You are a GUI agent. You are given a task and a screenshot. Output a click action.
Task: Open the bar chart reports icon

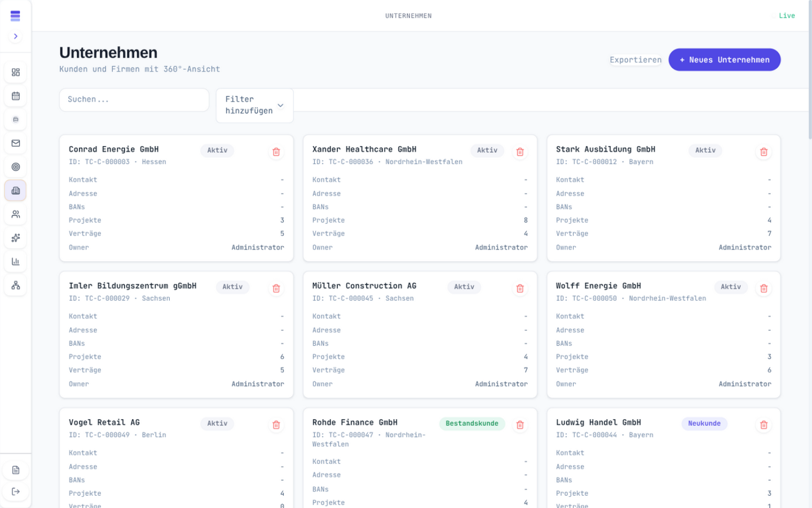[x=16, y=262]
